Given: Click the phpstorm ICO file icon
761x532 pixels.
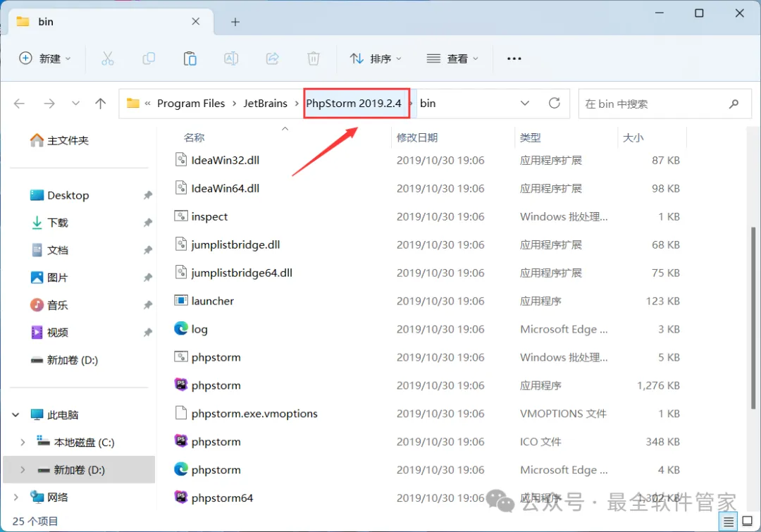Looking at the screenshot, I should click(180, 441).
